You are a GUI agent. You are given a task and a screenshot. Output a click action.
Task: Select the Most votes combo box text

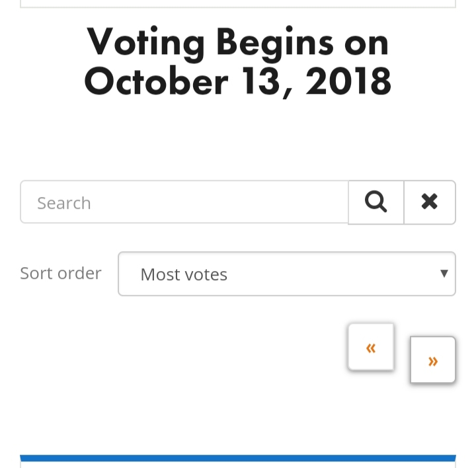[x=184, y=275]
